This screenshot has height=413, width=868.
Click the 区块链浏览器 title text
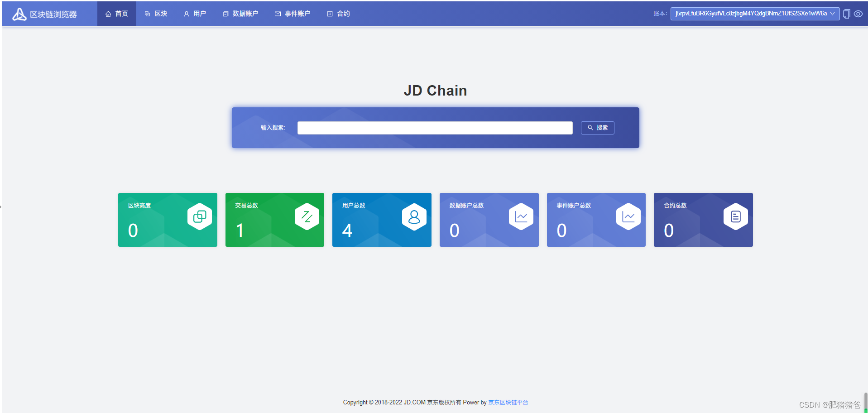pos(53,14)
